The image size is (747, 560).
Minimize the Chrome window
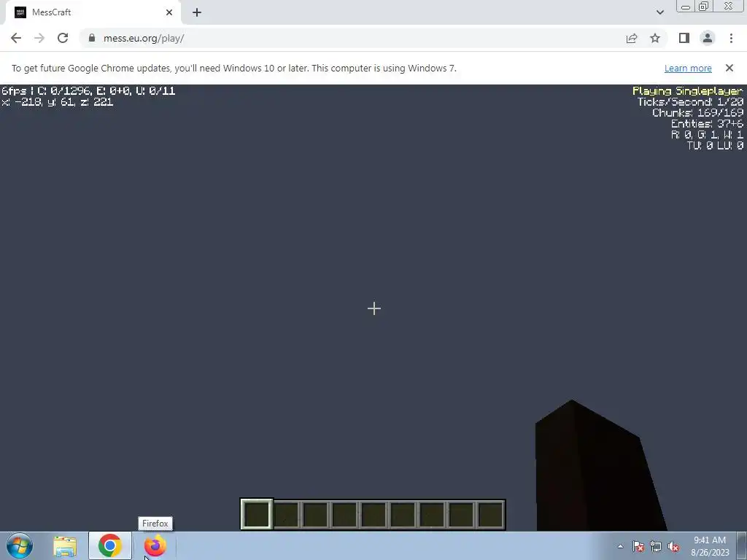[x=686, y=6]
